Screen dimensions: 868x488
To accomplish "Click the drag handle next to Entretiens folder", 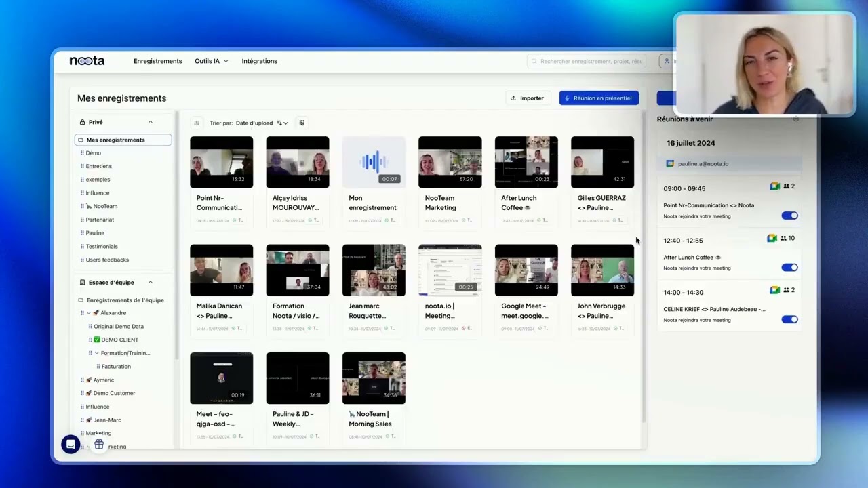I will [82, 166].
